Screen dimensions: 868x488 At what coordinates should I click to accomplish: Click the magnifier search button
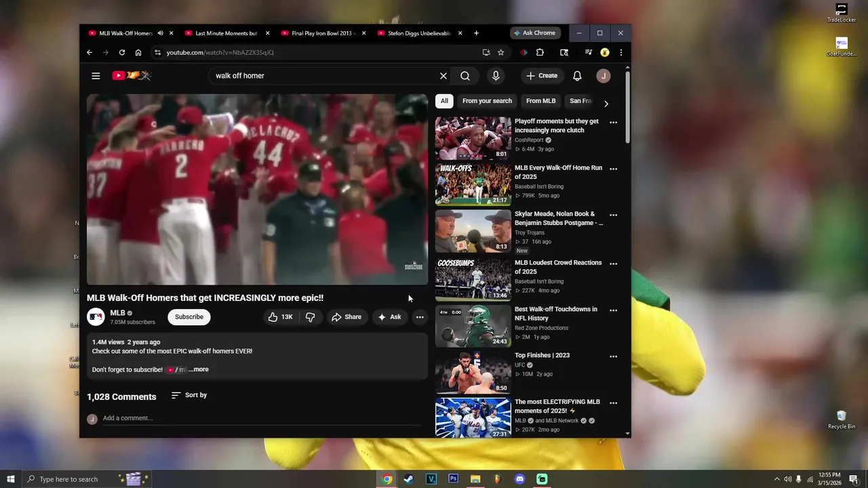pyautogui.click(x=465, y=76)
